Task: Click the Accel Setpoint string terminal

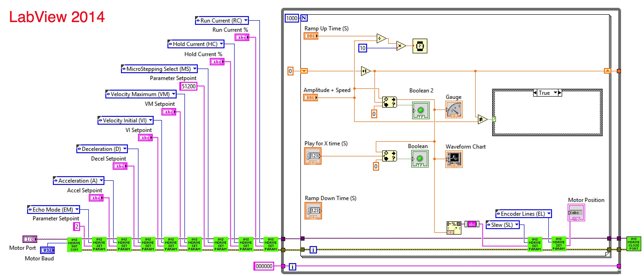Action: [96, 198]
